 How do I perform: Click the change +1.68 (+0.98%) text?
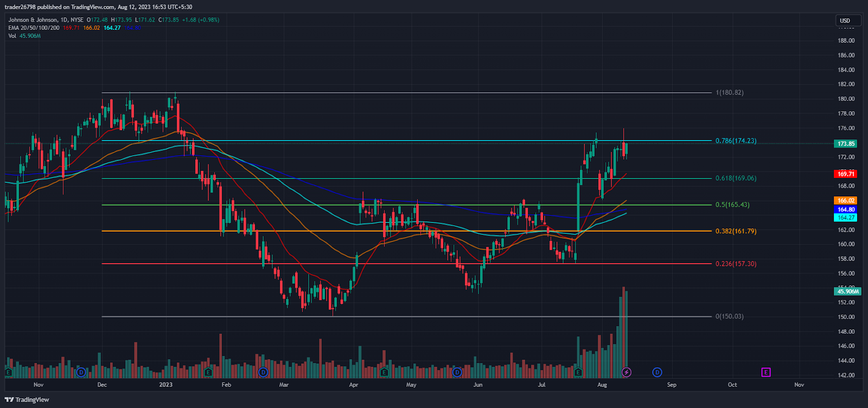pos(201,20)
